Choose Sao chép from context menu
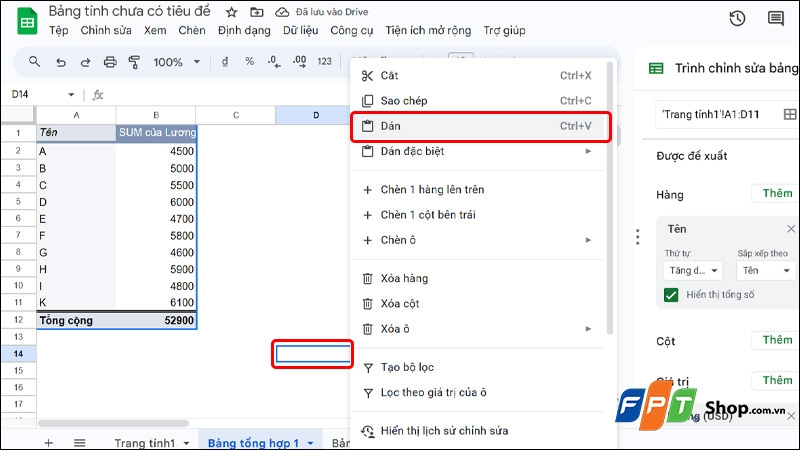The width and height of the screenshot is (800, 450). [478, 101]
